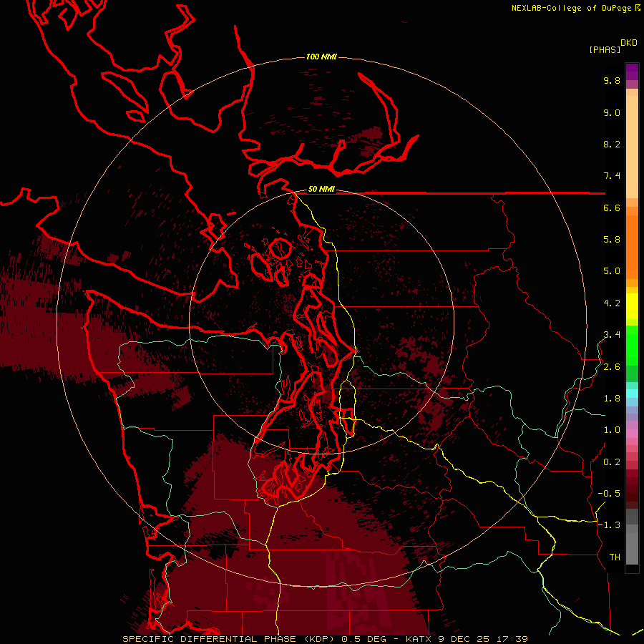Click the 1.8 legend value
644x644 pixels.
tap(612, 399)
